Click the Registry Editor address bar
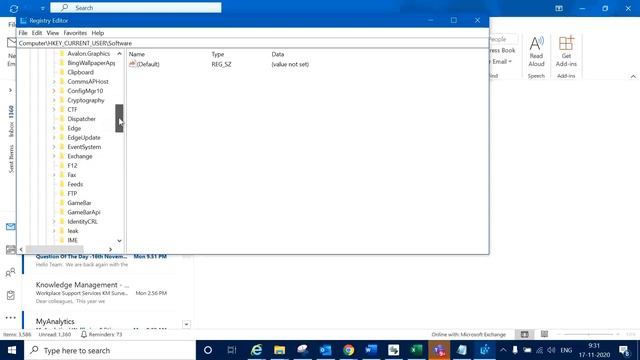This screenshot has width=640, height=360. (253, 43)
